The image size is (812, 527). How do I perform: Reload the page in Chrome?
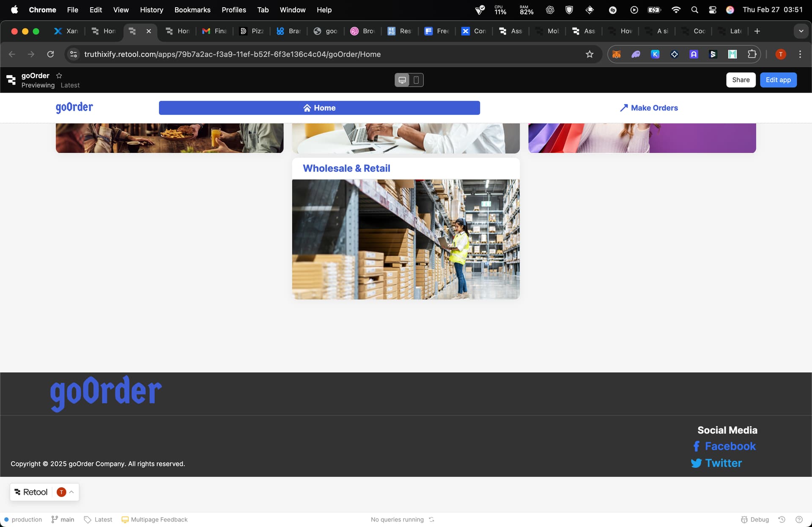[50, 54]
